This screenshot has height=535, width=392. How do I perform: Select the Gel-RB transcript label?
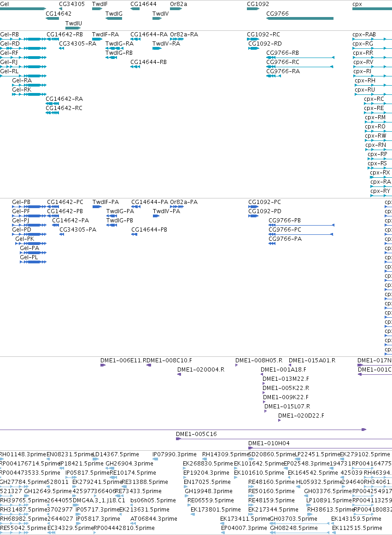10,35
